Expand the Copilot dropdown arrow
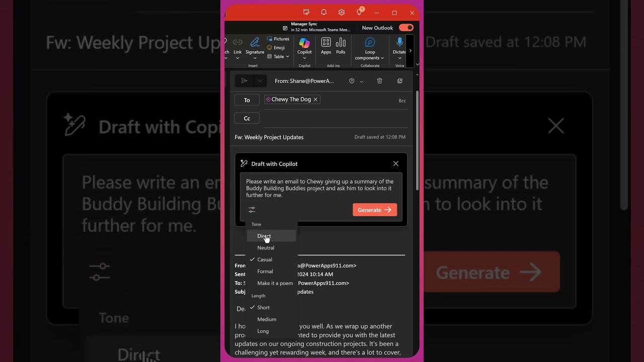The width and height of the screenshot is (644, 362). [x=304, y=58]
